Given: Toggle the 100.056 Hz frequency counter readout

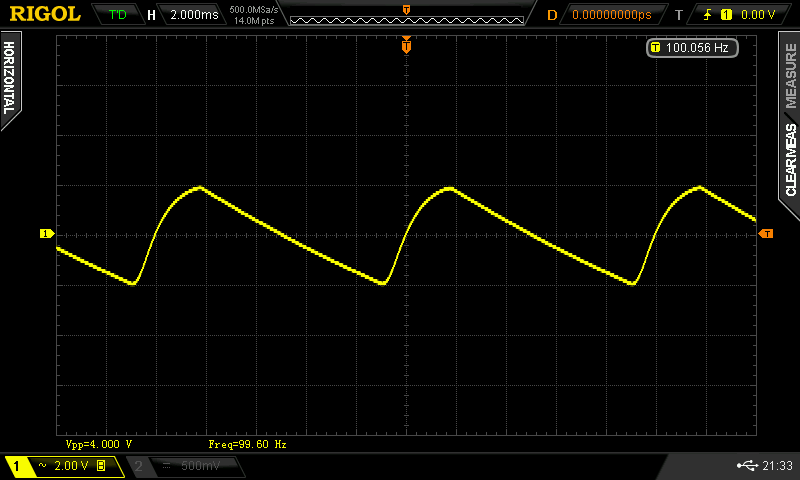Looking at the screenshot, I should coord(688,47).
